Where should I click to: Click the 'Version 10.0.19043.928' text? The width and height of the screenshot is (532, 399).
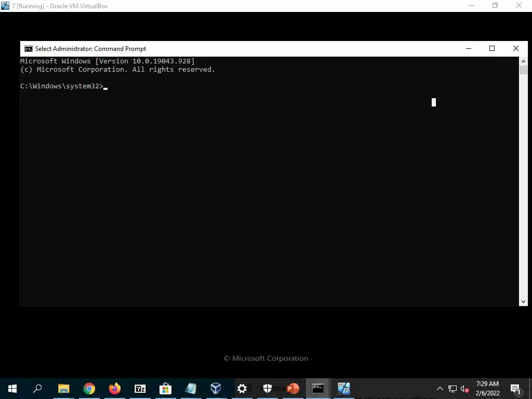146,61
